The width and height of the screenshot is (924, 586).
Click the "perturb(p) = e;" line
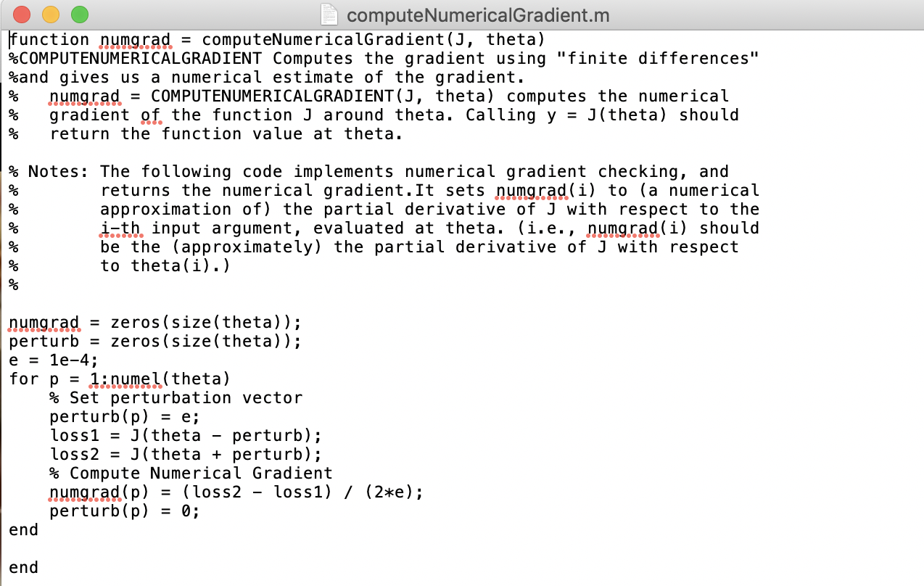(124, 416)
